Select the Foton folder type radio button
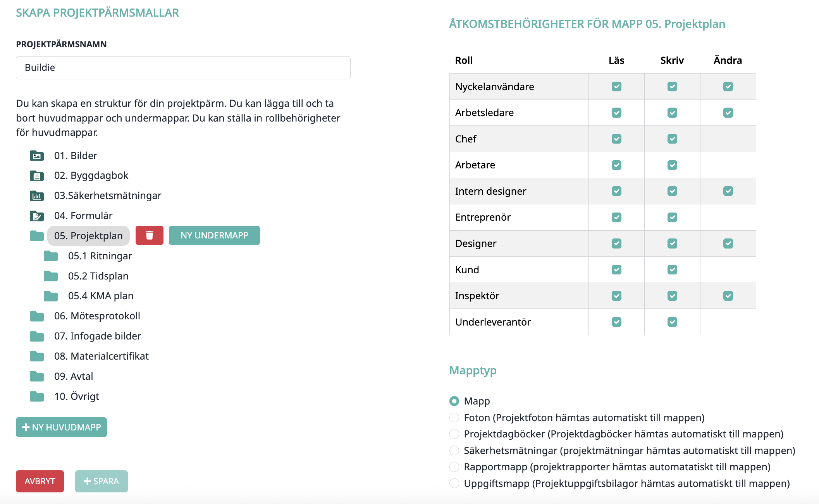819x504 pixels. (x=454, y=418)
